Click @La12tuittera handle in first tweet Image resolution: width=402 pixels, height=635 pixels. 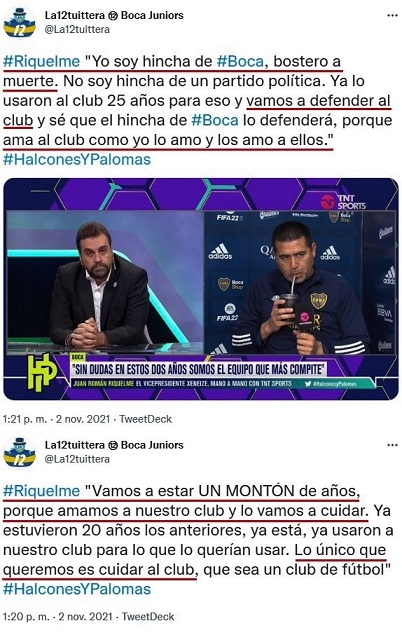pyautogui.click(x=77, y=30)
